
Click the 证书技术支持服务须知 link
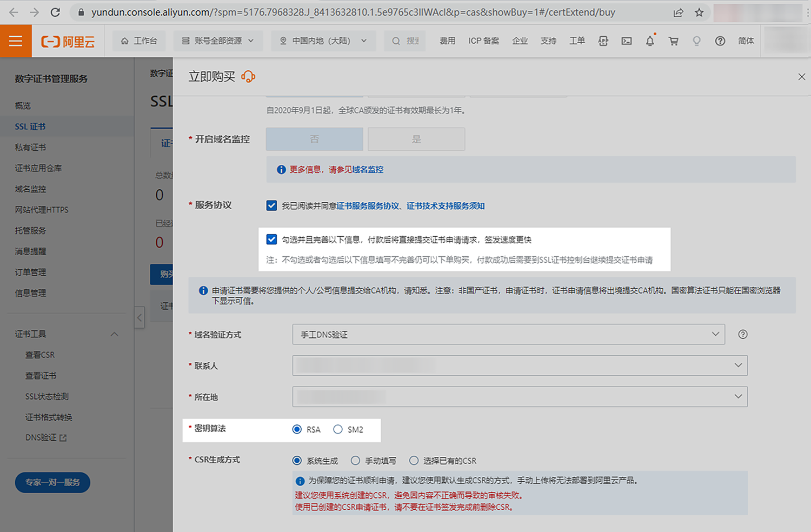coord(446,206)
